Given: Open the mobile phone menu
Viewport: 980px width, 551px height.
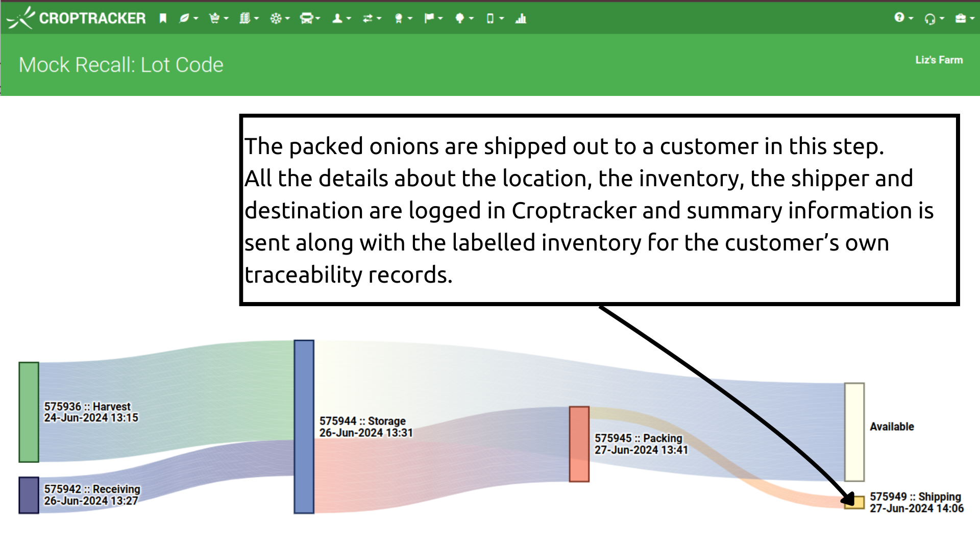Looking at the screenshot, I should (495, 18).
